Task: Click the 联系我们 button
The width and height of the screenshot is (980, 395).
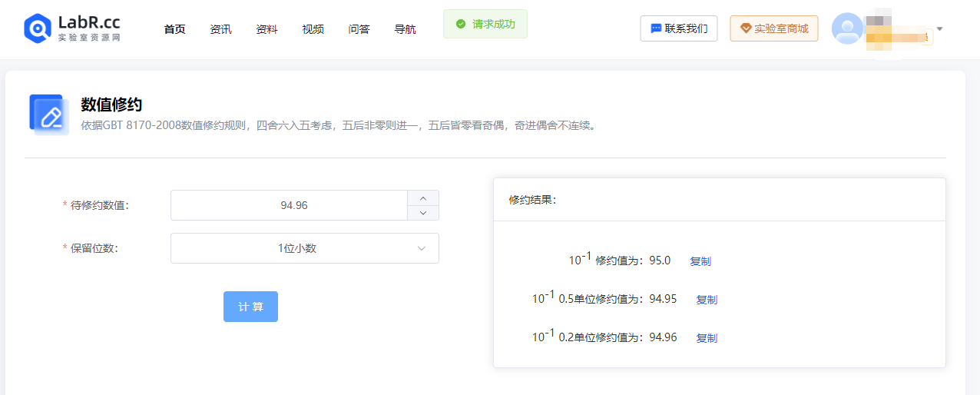Action: coord(678,28)
